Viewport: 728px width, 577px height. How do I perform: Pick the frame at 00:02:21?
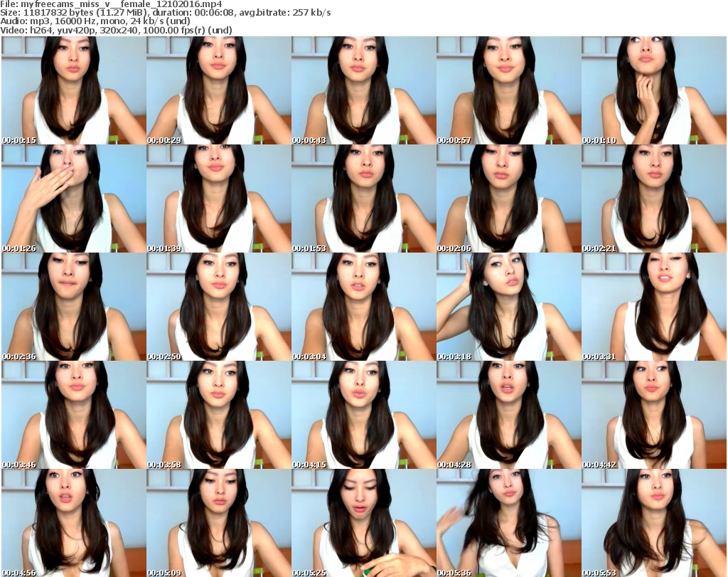(653, 198)
